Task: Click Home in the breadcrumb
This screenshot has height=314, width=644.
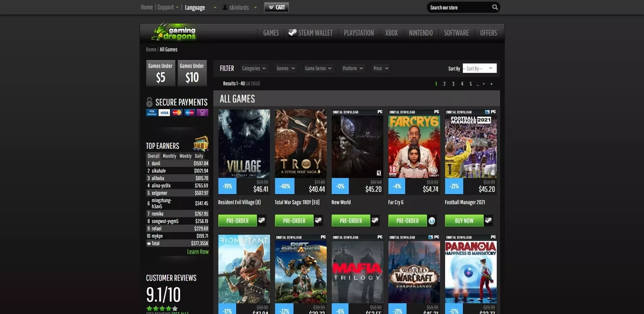Action: point(151,49)
